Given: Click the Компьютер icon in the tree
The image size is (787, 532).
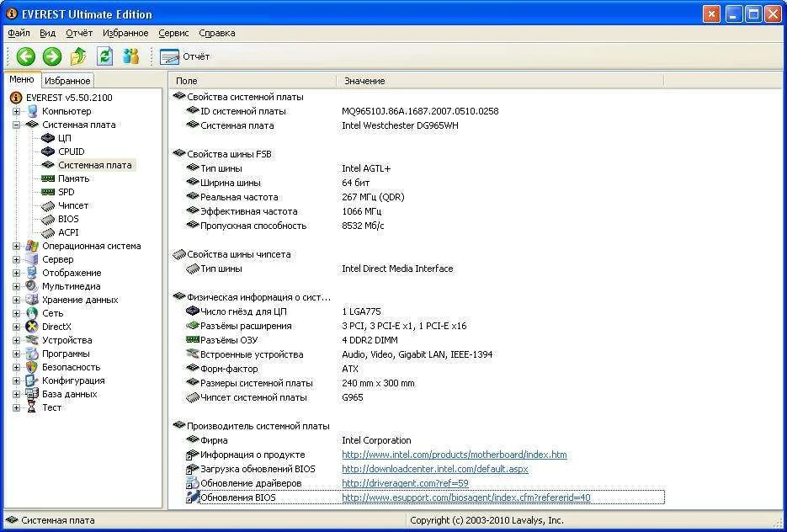Looking at the screenshot, I should [32, 111].
